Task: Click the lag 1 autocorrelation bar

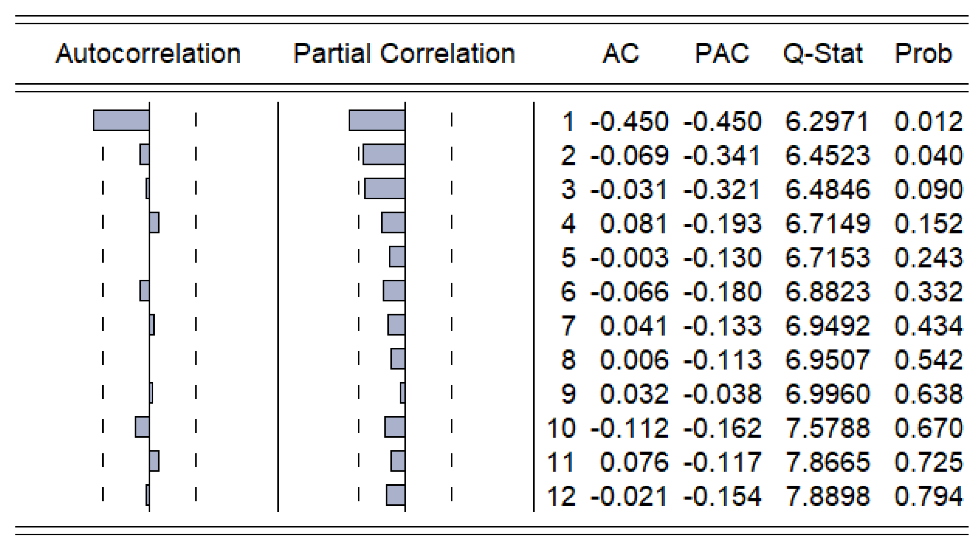Action: [121, 120]
